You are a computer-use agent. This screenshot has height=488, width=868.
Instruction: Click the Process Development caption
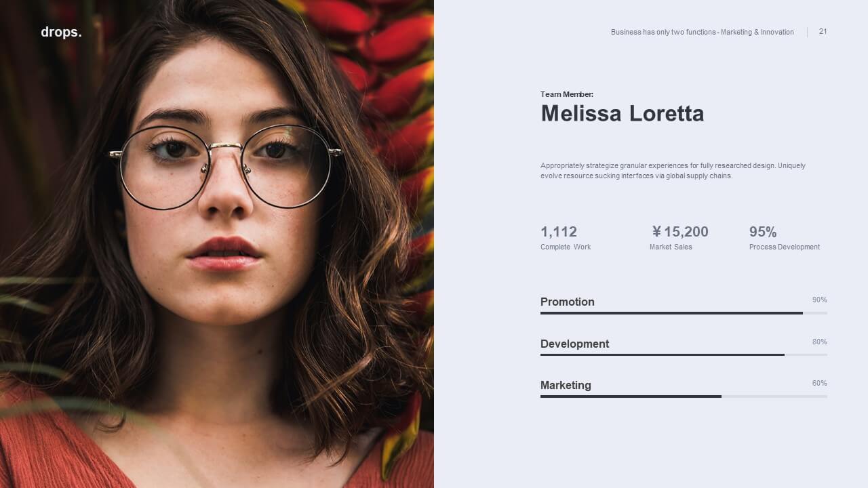(785, 247)
